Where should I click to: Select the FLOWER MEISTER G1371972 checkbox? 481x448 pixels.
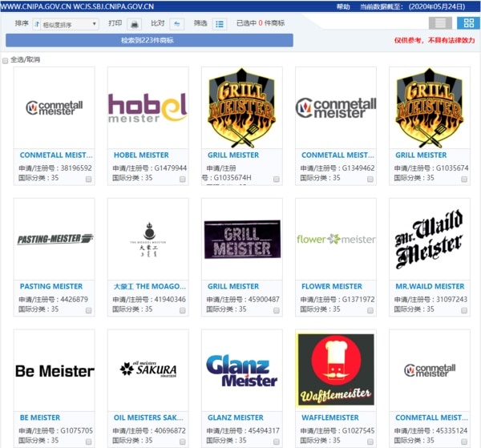coord(370,310)
